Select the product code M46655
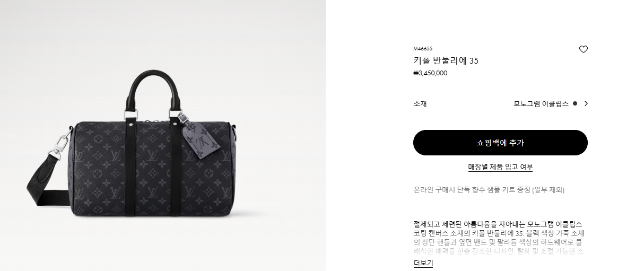This screenshot has height=271, width=644. pyautogui.click(x=423, y=48)
